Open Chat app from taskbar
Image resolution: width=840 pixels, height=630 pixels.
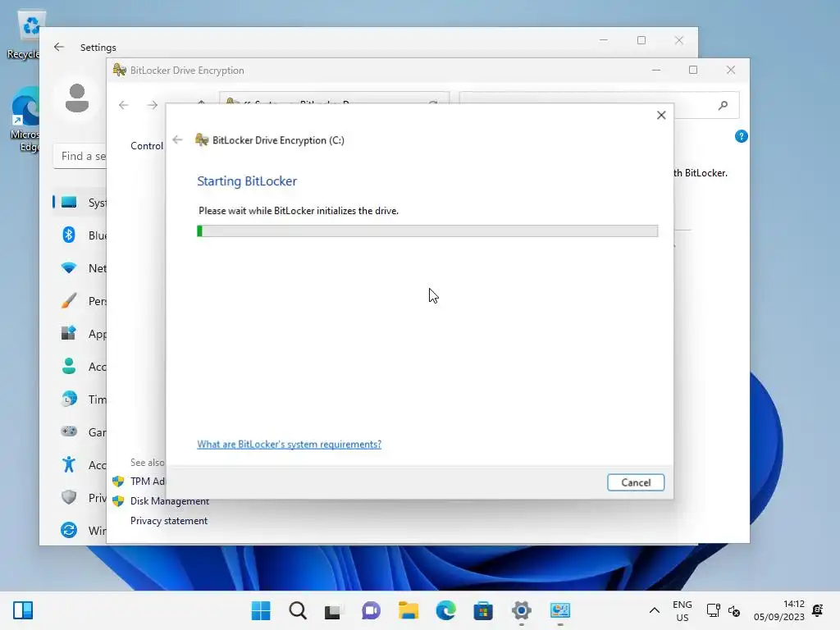[x=371, y=610]
